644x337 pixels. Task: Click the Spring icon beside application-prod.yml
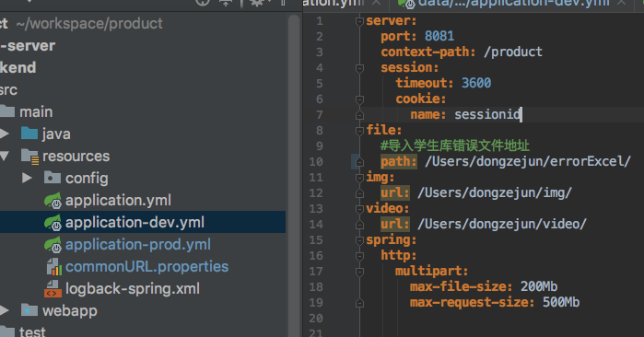53,245
